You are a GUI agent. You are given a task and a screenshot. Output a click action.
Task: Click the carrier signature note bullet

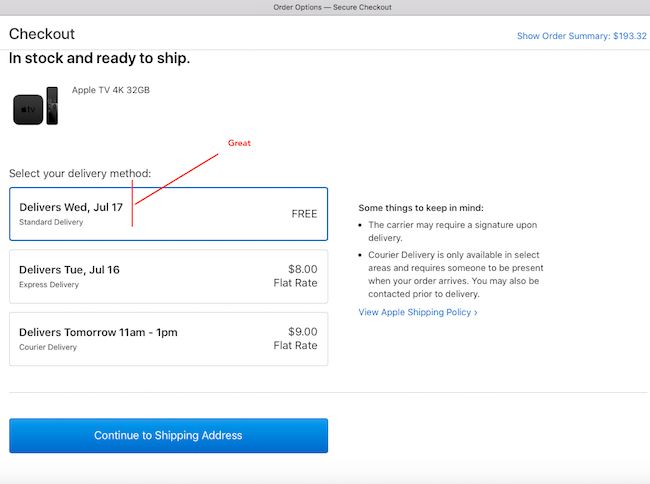(452, 231)
